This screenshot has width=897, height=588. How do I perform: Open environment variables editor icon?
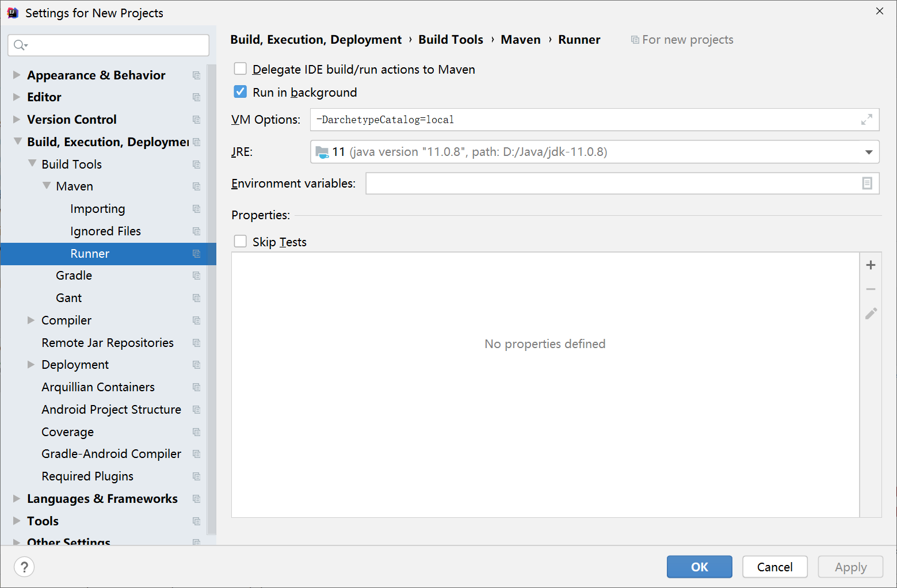[x=867, y=183]
